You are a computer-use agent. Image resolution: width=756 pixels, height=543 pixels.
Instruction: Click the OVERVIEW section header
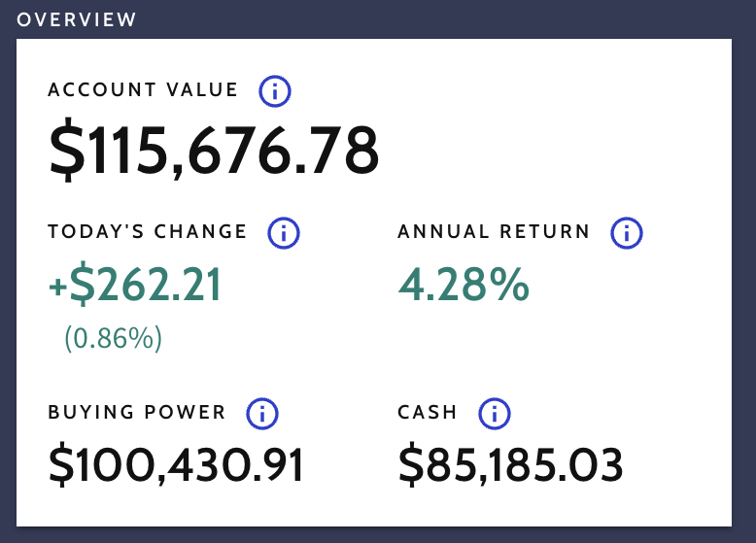[x=77, y=18]
